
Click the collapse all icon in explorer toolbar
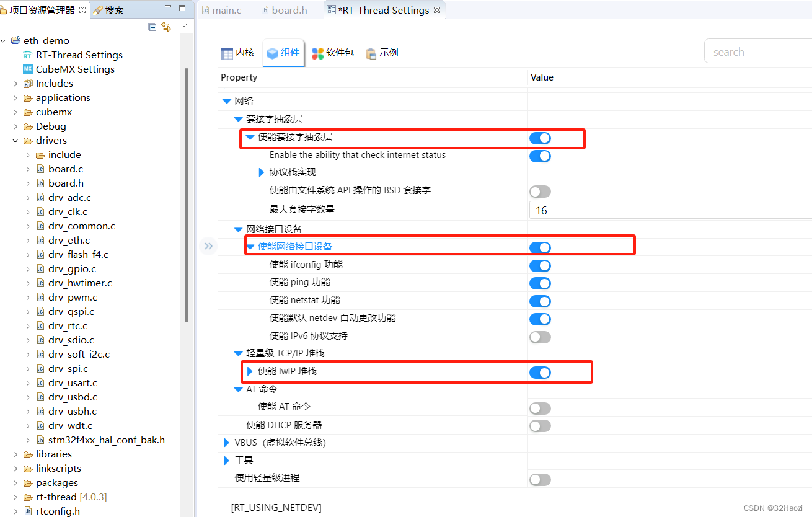click(x=152, y=27)
